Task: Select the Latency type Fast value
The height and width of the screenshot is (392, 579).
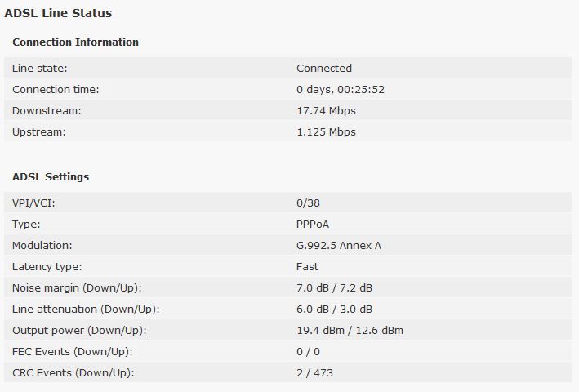Action: click(x=308, y=267)
